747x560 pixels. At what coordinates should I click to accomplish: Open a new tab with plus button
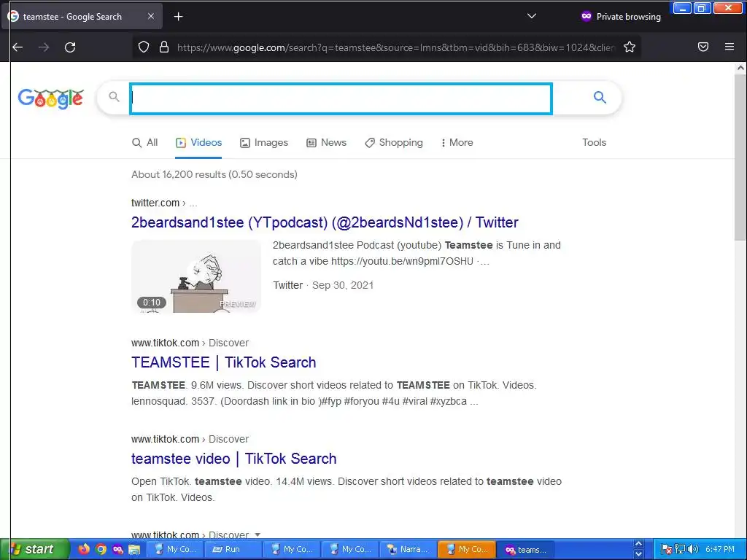coord(178,17)
